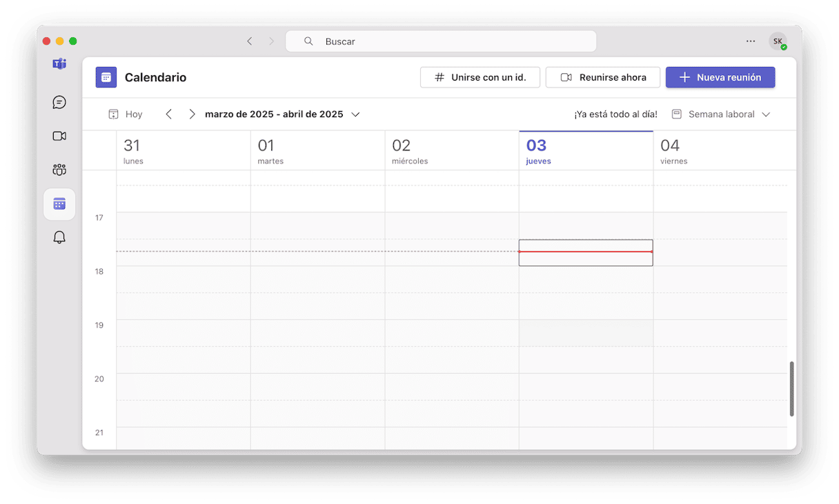This screenshot has width=839, height=504.
Task: Click the search magnifier icon
Action: 308,41
